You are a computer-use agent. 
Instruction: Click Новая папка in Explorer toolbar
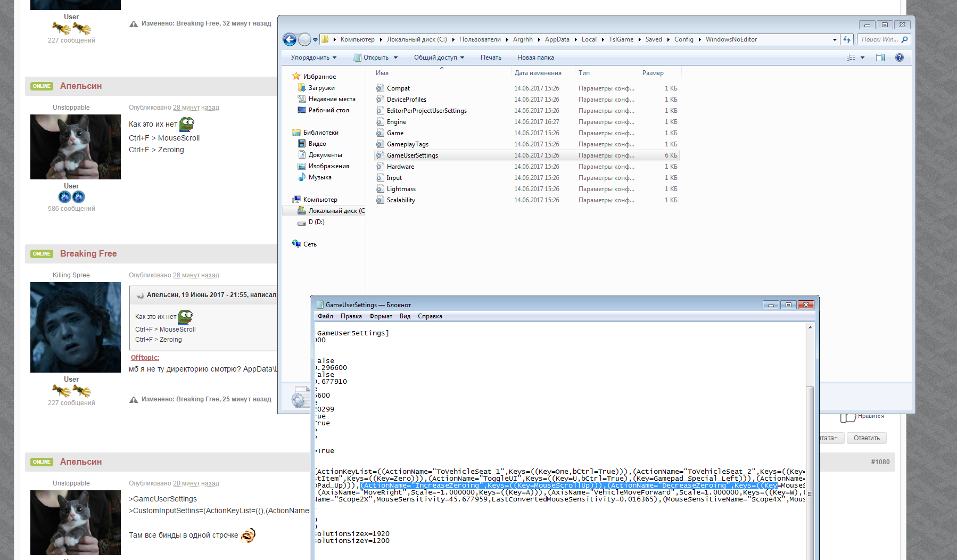[x=535, y=57]
